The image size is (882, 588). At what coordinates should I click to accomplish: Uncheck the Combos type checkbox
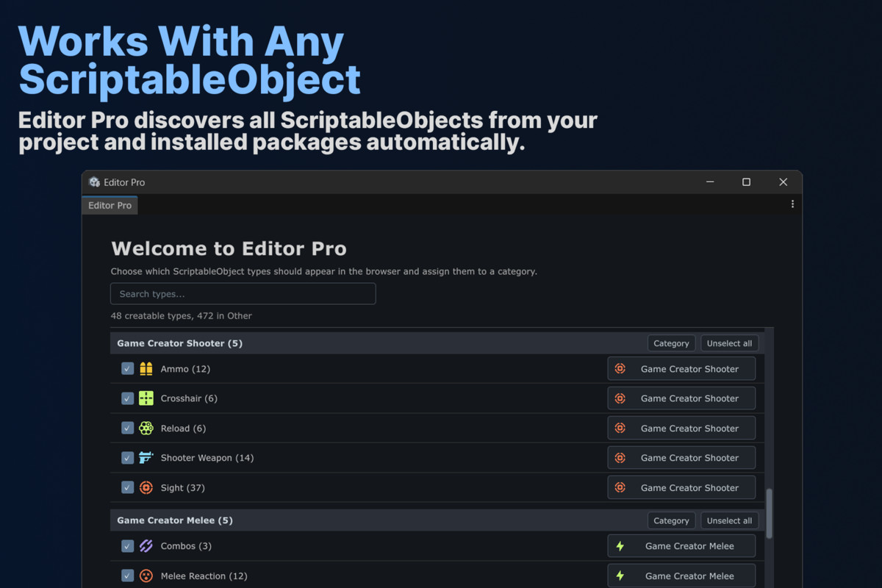pyautogui.click(x=127, y=546)
